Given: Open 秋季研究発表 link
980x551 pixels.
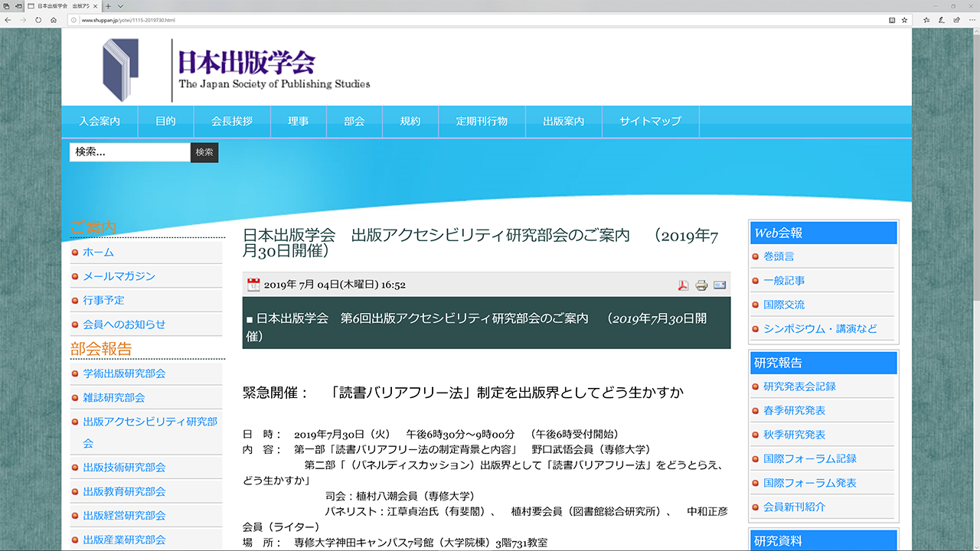Looking at the screenshot, I should pyautogui.click(x=794, y=435).
